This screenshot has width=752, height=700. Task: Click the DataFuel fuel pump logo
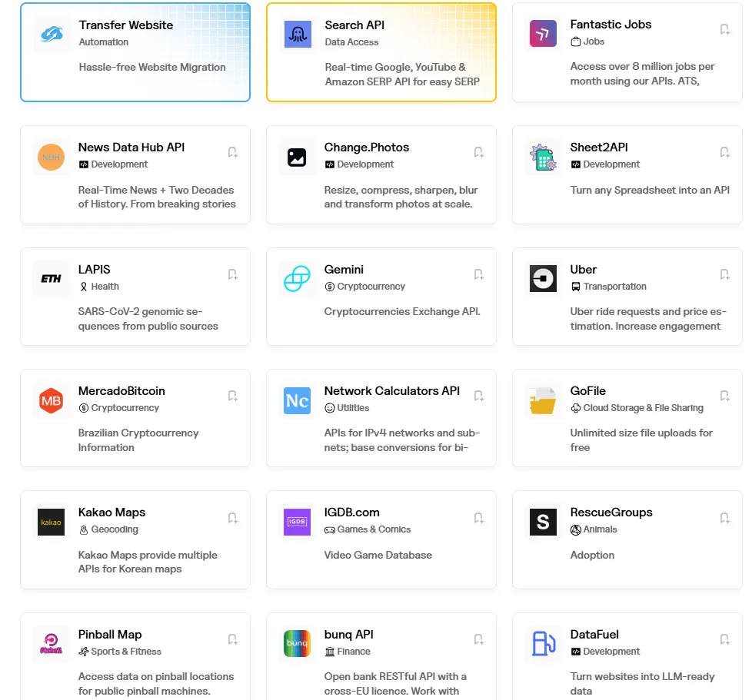(543, 643)
